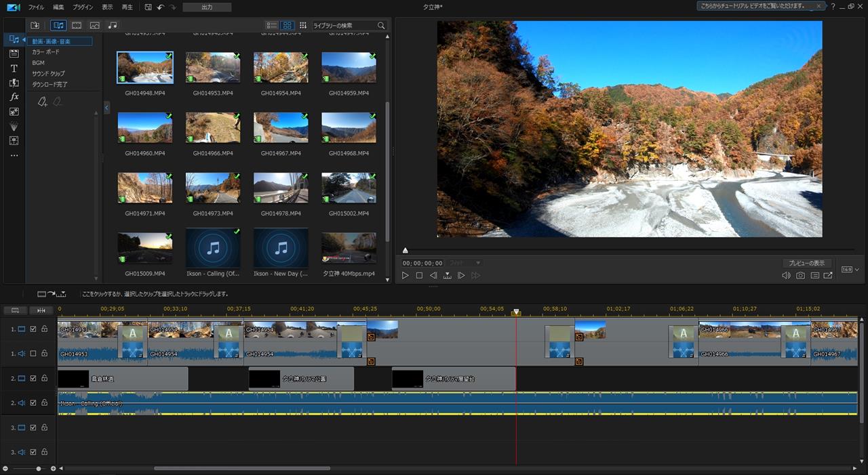Switch the library to list details view

[x=271, y=25]
